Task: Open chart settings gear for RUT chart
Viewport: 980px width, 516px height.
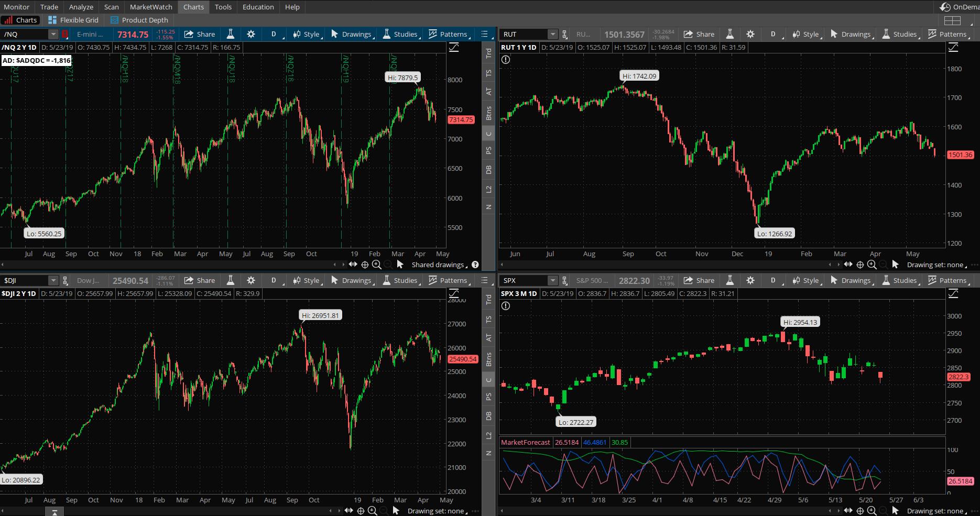Action: pos(750,34)
